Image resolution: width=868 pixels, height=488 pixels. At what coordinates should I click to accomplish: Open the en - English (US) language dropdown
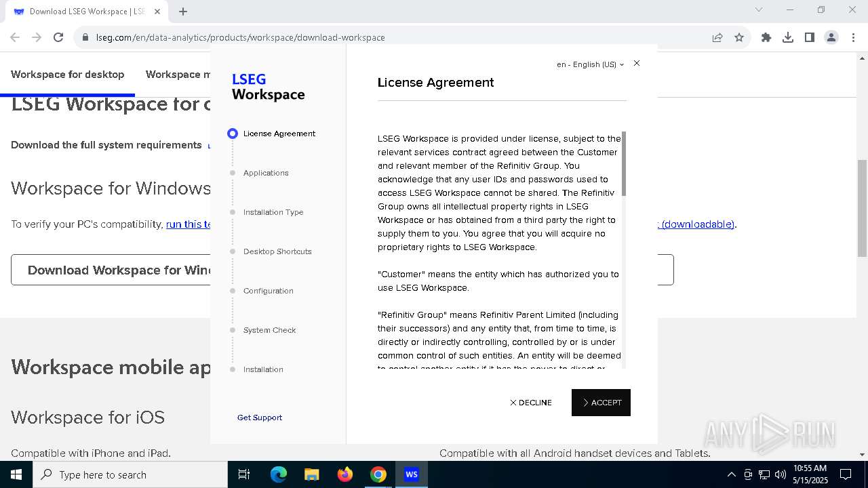pyautogui.click(x=590, y=64)
